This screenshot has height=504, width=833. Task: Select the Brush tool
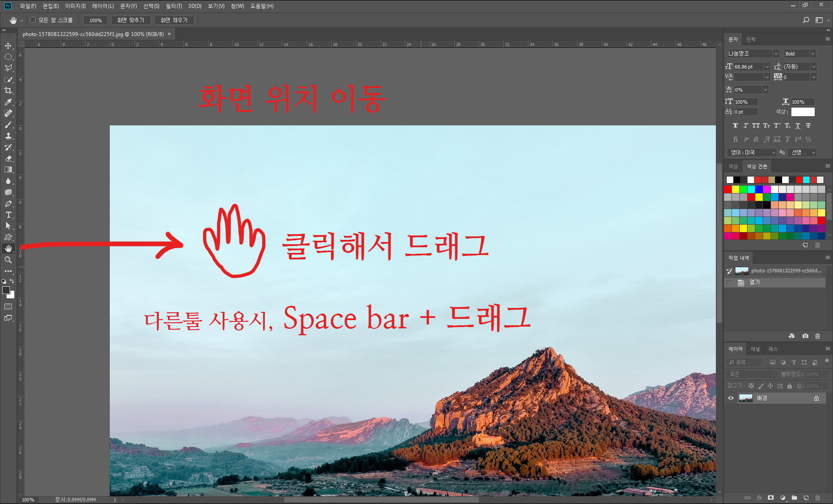(8, 124)
